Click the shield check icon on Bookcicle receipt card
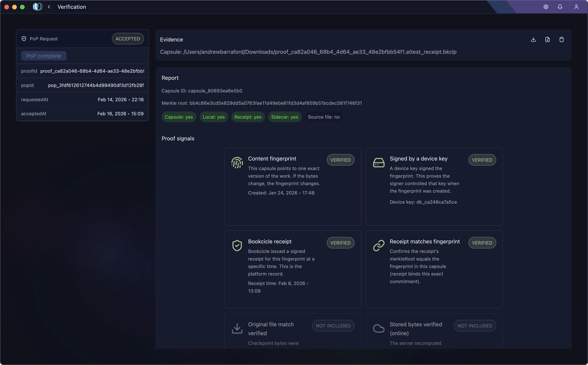The image size is (588, 365). point(237,246)
